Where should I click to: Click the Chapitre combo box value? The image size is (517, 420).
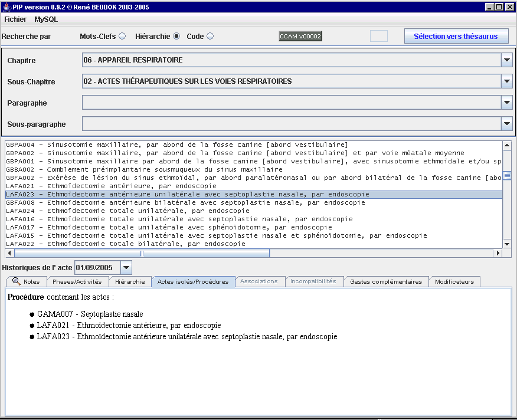tap(292, 60)
